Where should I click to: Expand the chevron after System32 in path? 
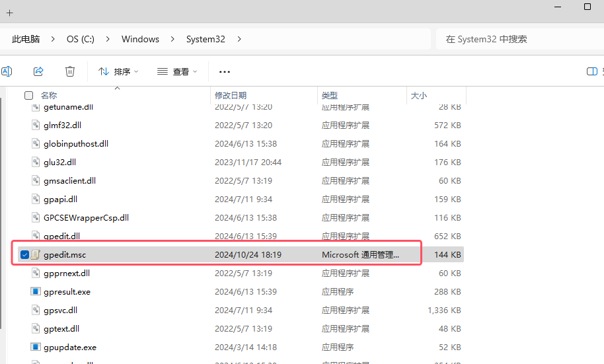pos(239,39)
